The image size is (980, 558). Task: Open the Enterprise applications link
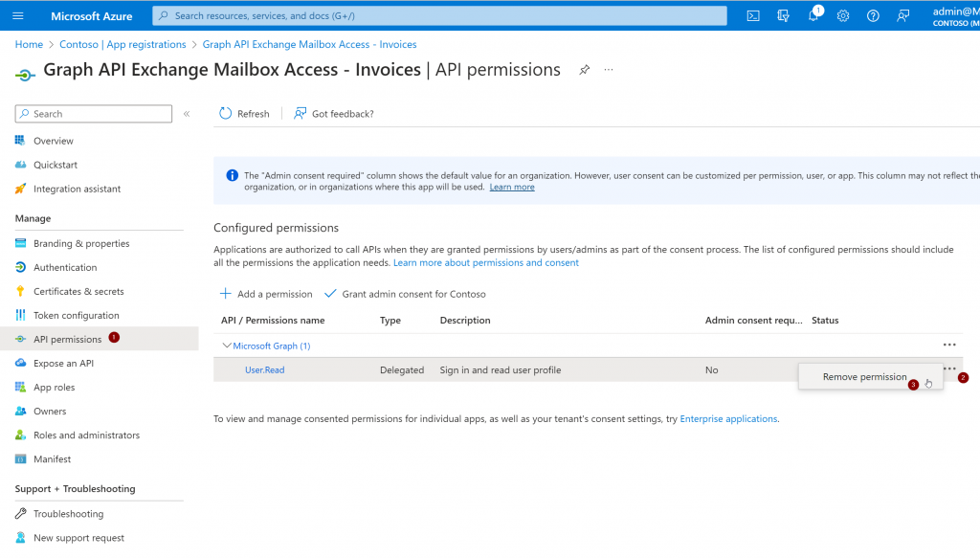point(728,419)
